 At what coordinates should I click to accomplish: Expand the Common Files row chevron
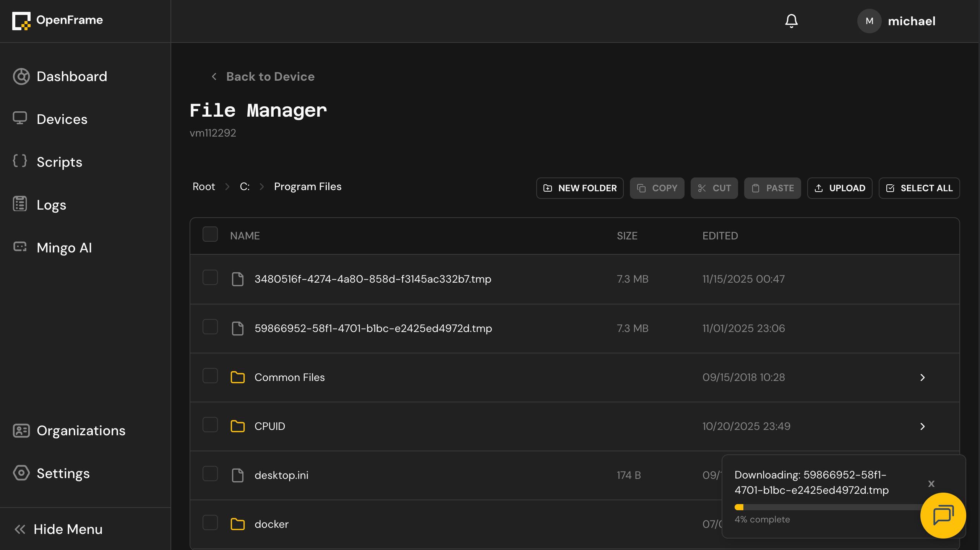click(922, 378)
